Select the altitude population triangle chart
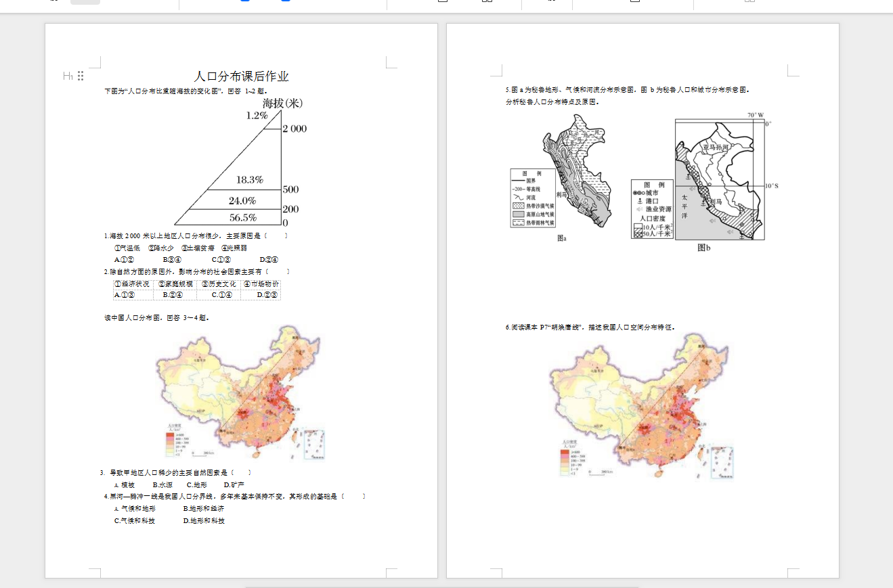Image resolution: width=893 pixels, height=588 pixels. click(x=240, y=162)
